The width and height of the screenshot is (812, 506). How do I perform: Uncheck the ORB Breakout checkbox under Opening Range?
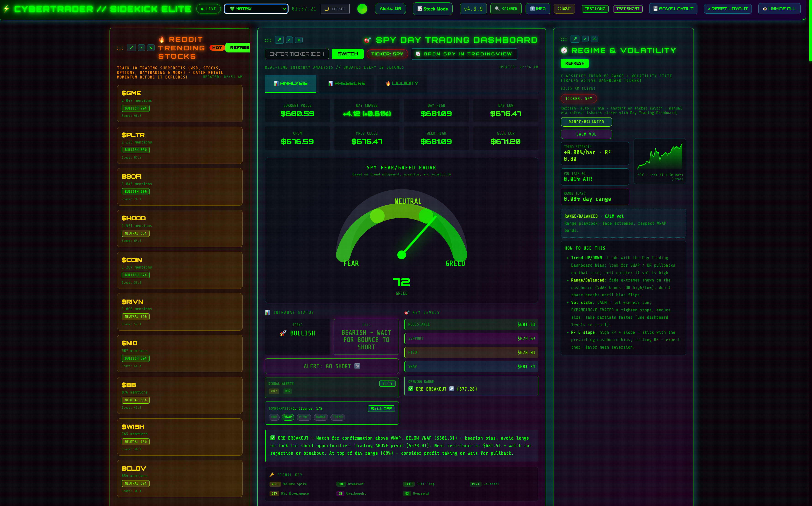[x=411, y=389]
